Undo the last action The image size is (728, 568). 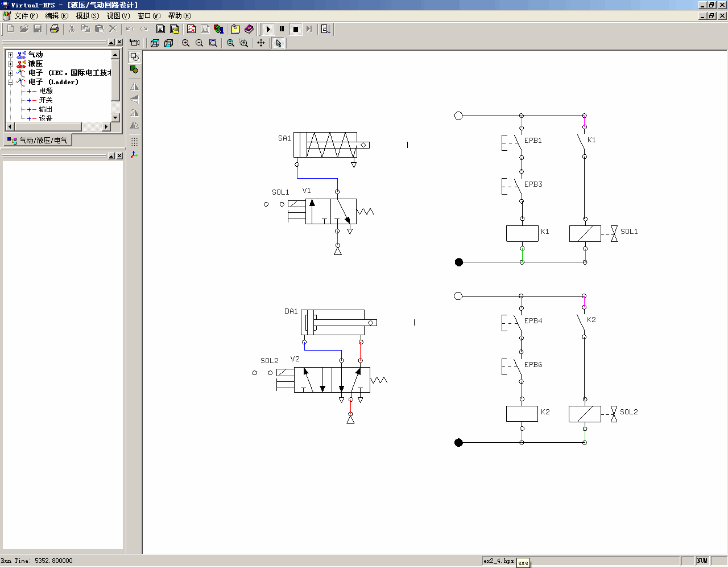130,29
